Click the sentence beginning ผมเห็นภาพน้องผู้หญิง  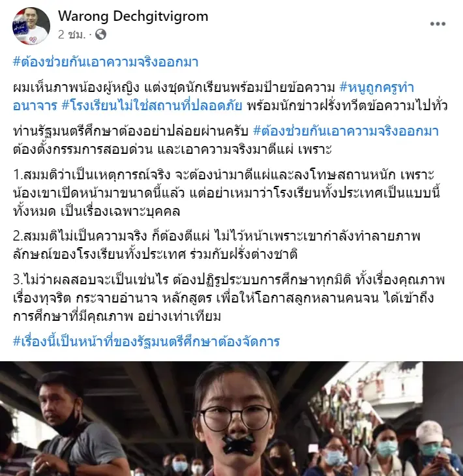tap(174, 88)
